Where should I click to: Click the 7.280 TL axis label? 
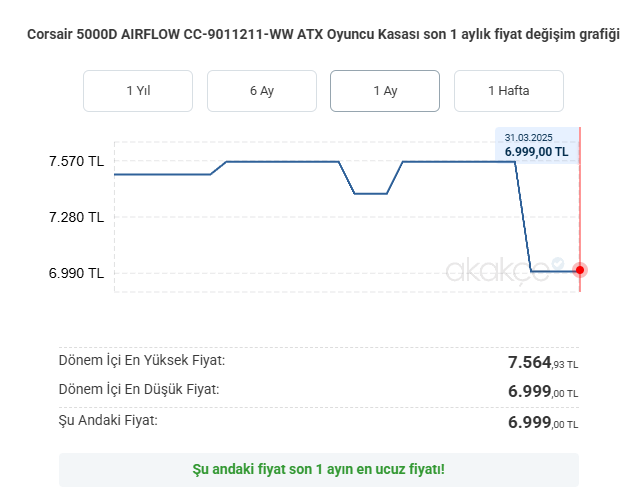pos(76,217)
